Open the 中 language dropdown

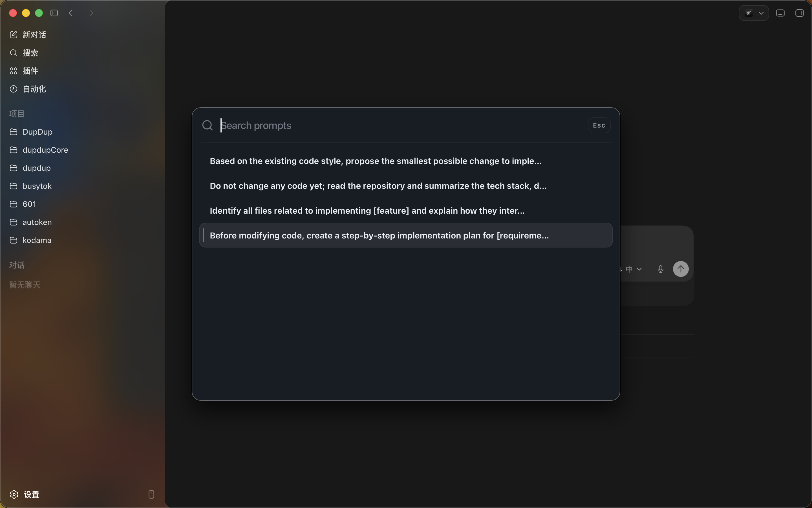[x=634, y=269]
